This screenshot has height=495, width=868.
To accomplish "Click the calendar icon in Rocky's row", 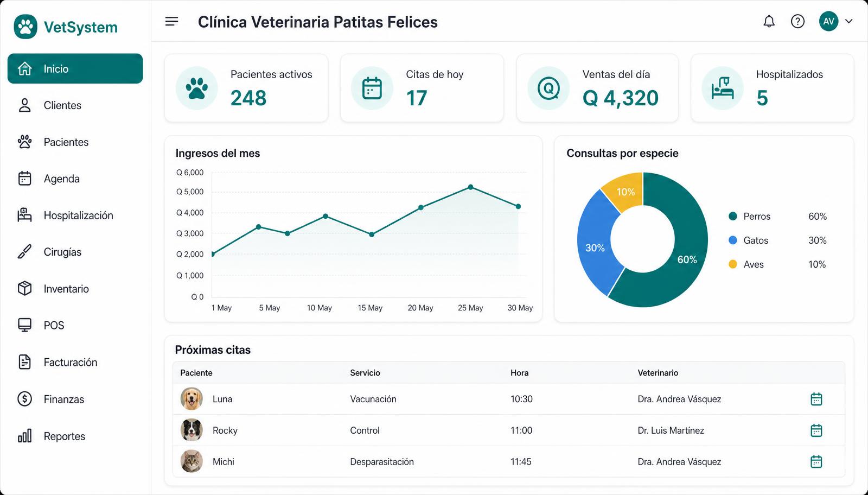I will pos(816,430).
